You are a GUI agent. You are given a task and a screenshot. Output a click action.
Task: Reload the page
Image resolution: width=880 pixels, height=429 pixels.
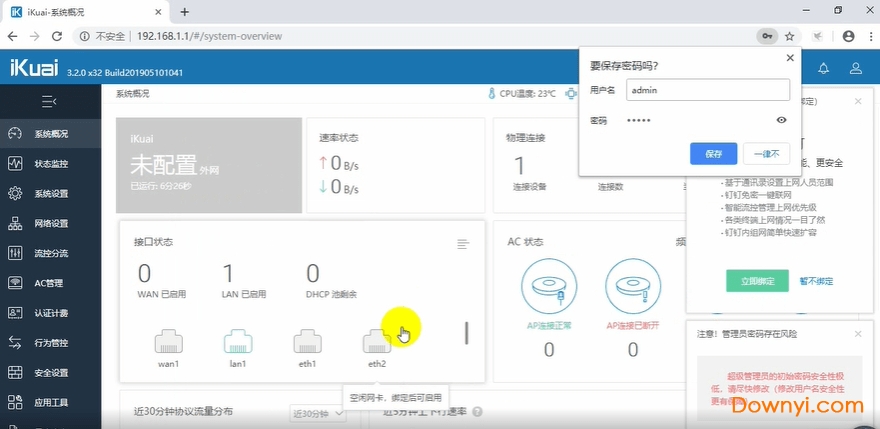coord(57,36)
